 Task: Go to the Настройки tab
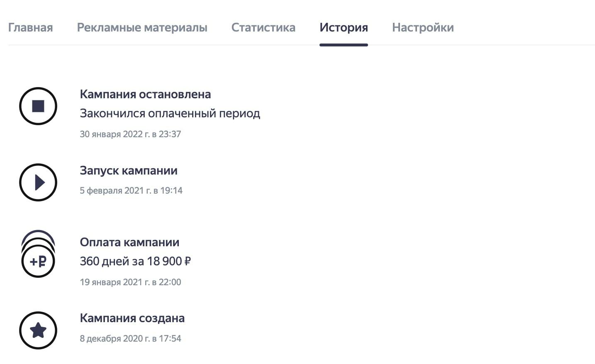423,27
